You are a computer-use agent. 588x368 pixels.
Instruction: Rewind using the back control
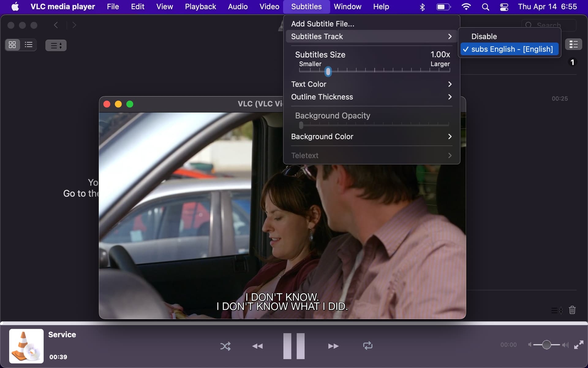point(257,346)
